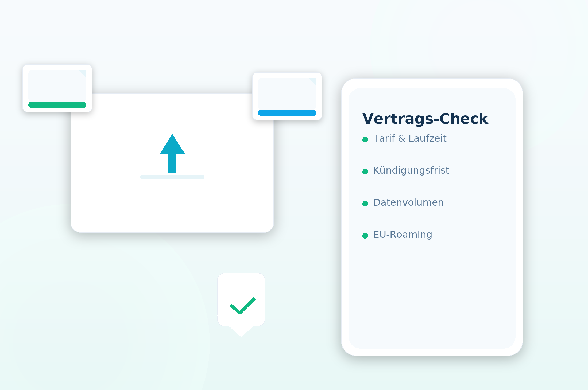Click the green bullet beside Kündigungsfrist
Viewport: 588px width, 390px height.
(x=365, y=171)
